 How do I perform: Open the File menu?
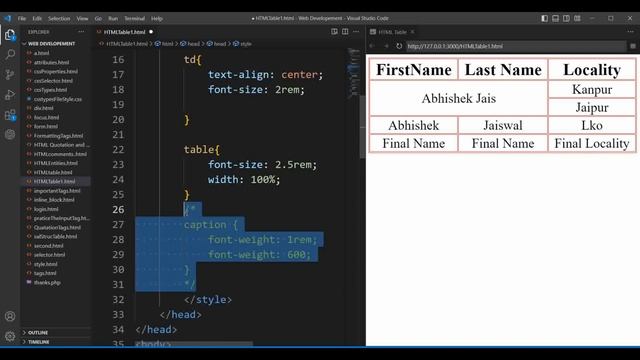click(22, 18)
